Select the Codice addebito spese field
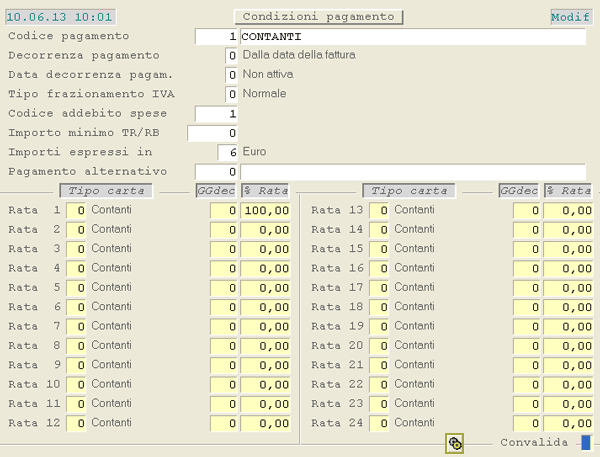This screenshot has width=600, height=457. click(217, 113)
